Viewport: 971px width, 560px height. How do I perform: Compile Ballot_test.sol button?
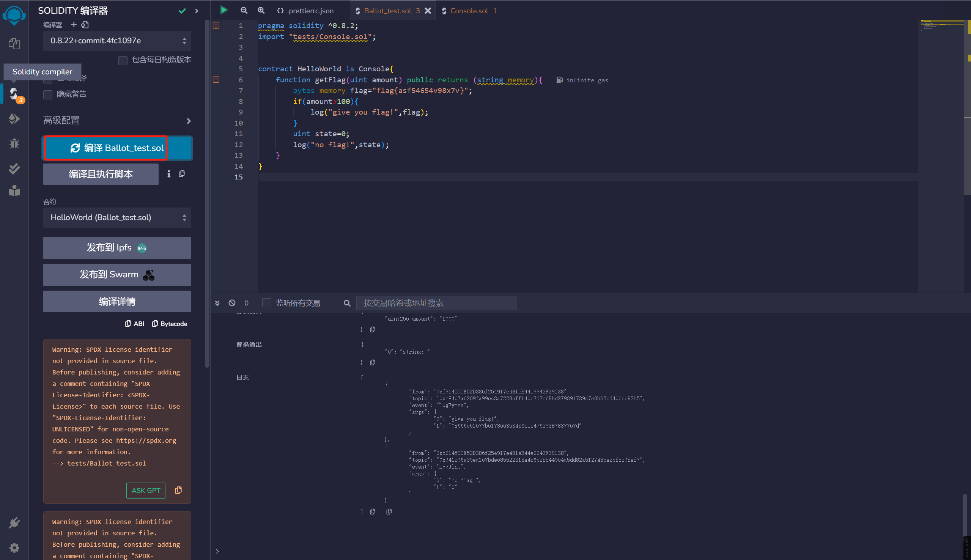click(x=117, y=148)
